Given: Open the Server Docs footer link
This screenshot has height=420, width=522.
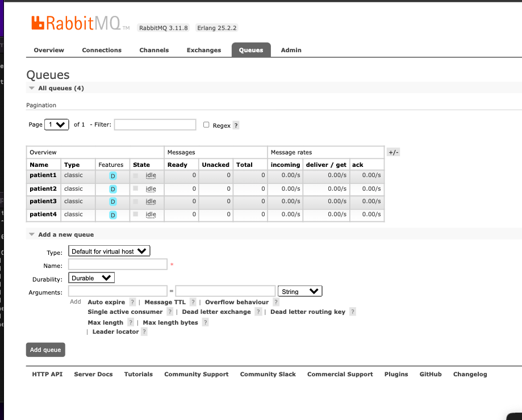Looking at the screenshot, I should (94, 374).
